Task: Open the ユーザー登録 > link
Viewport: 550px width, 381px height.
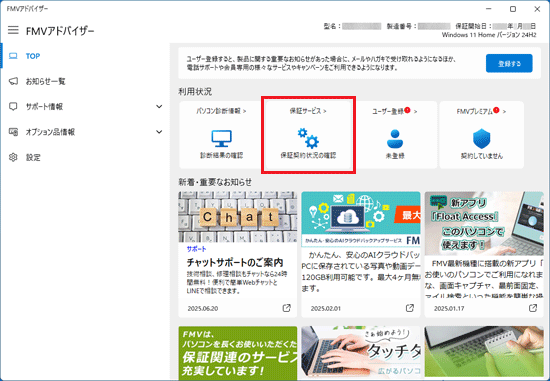Action: (x=395, y=112)
